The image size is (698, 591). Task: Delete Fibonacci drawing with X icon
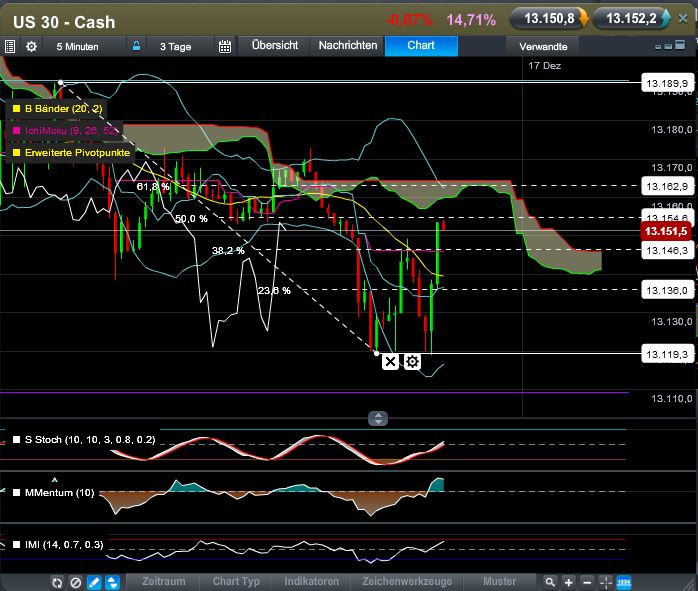click(390, 361)
